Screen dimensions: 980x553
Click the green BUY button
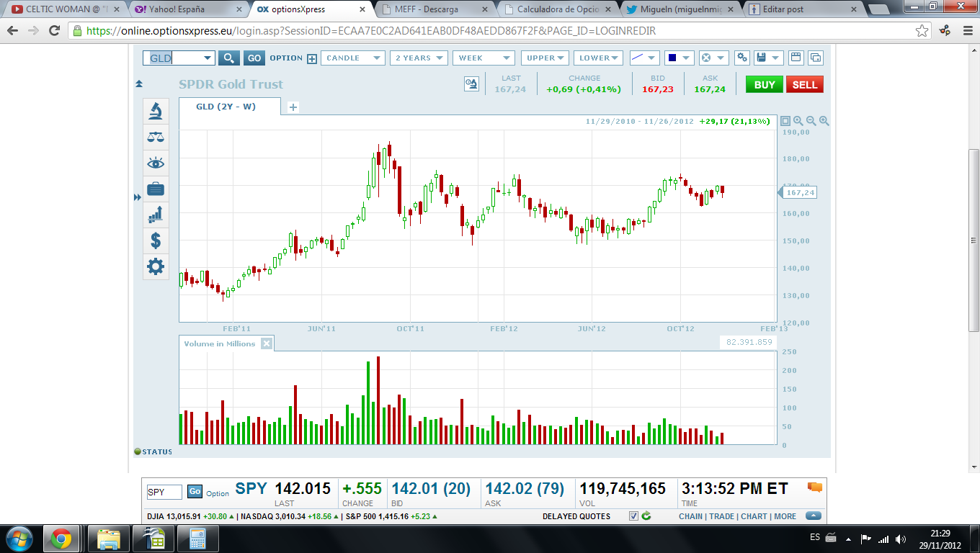[x=765, y=84]
